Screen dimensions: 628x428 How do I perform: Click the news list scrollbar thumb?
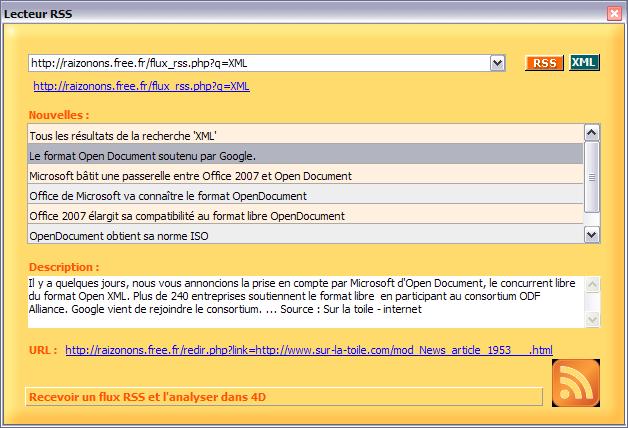(591, 176)
